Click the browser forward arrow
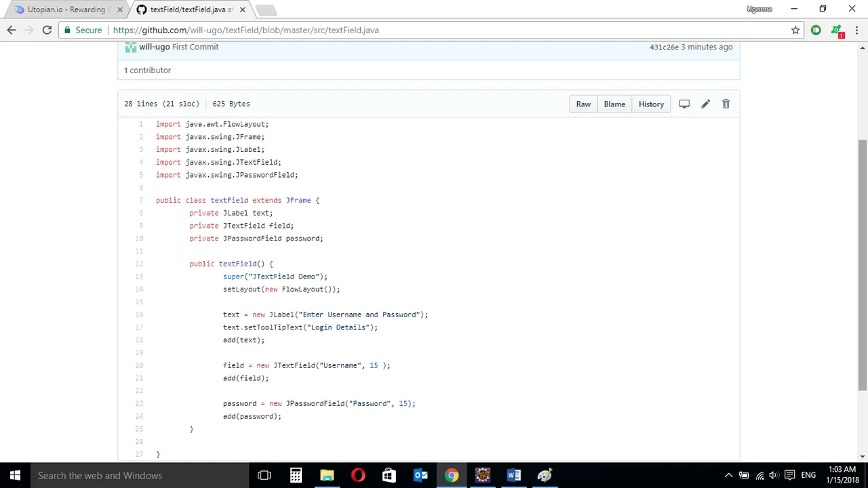This screenshot has width=868, height=488. (x=29, y=30)
